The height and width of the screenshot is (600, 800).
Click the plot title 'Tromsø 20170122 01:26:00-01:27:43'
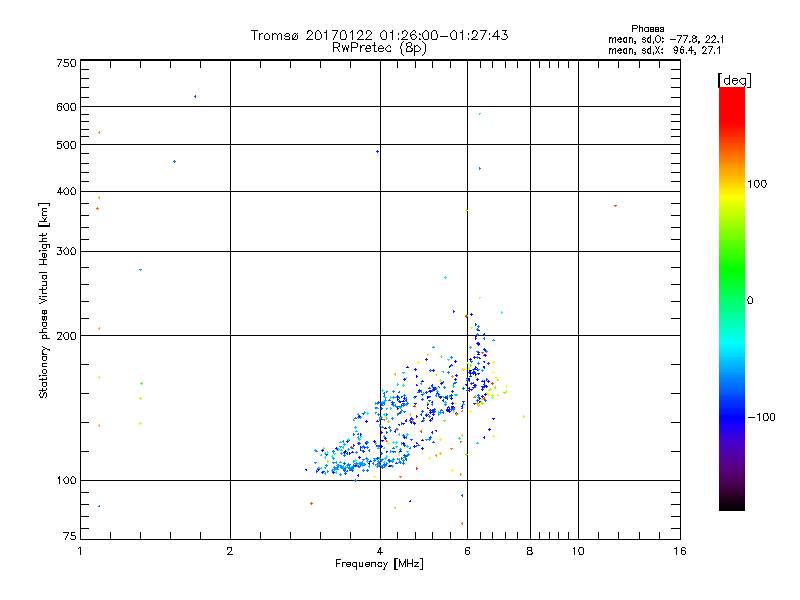(379, 35)
